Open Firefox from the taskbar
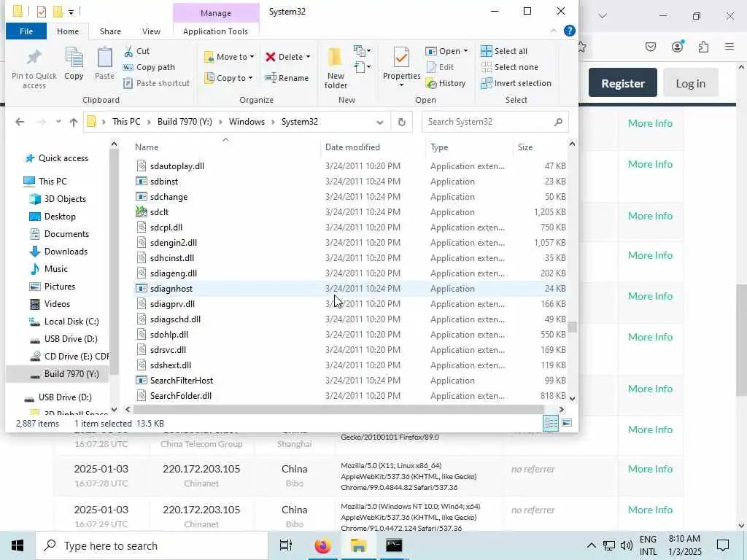This screenshot has height=560, width=747. [x=322, y=545]
